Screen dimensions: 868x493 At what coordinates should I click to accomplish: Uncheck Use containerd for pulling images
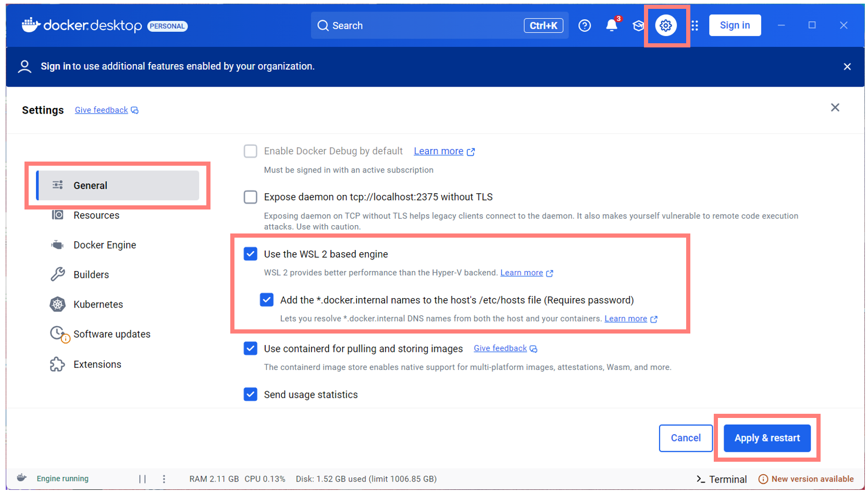tap(251, 348)
